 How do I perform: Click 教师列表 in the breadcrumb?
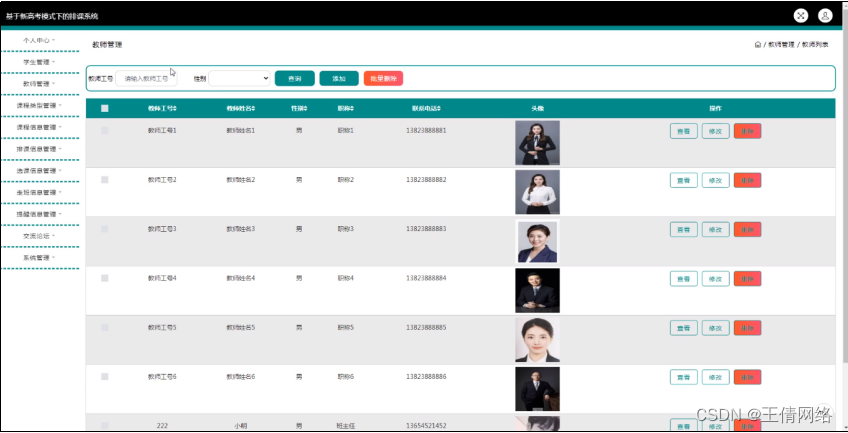[x=815, y=45]
